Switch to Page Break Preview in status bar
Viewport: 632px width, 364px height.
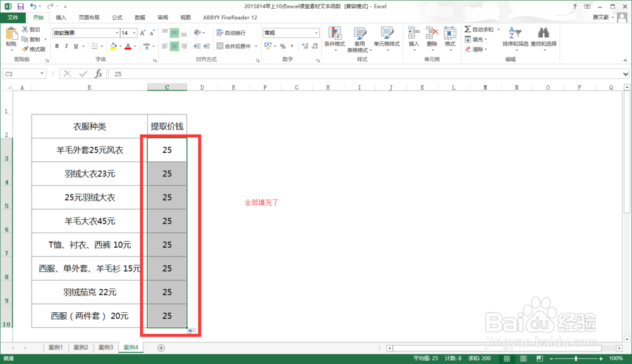[x=540, y=358]
